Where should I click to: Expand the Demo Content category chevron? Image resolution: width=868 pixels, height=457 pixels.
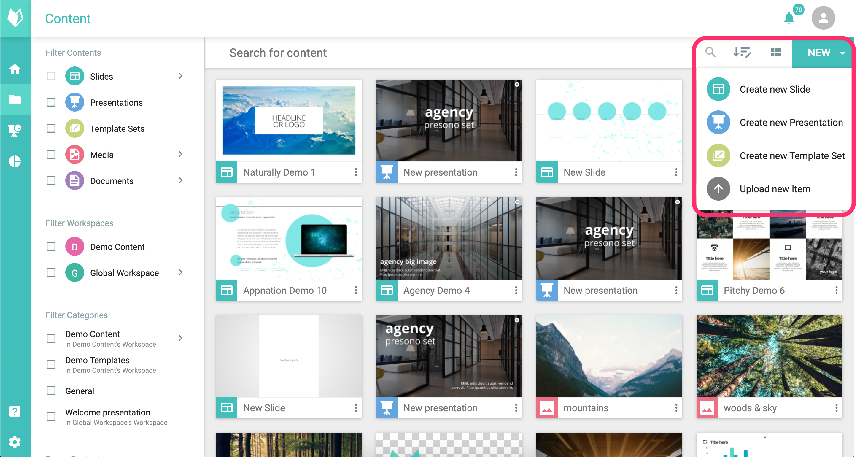click(x=181, y=338)
